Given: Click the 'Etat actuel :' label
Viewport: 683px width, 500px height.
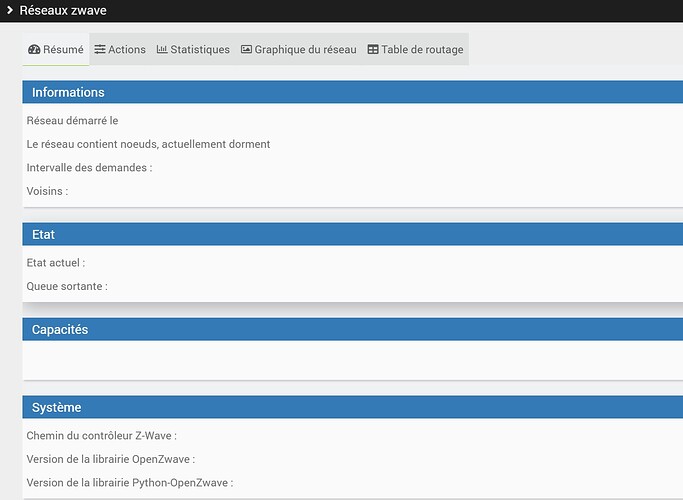Looking at the screenshot, I should [x=56, y=263].
